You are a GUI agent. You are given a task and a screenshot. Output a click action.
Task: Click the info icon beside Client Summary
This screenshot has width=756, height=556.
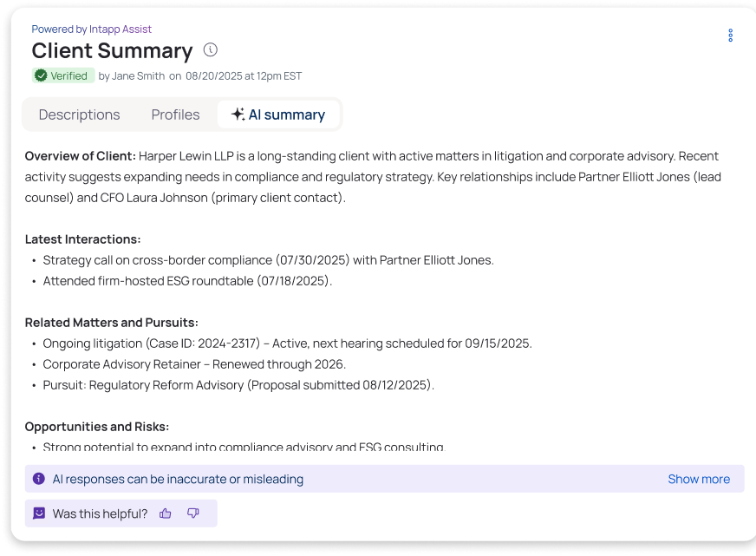tap(211, 50)
